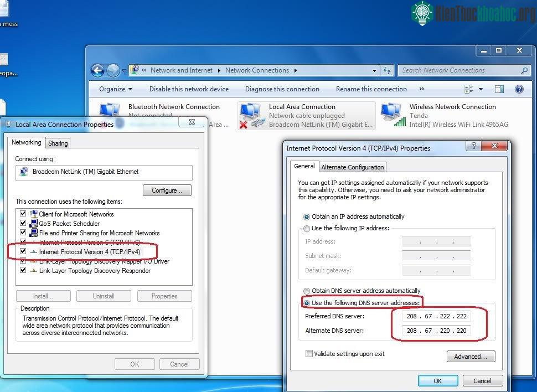Expand the Organize dropdown menu
The image size is (537, 392).
[115, 89]
